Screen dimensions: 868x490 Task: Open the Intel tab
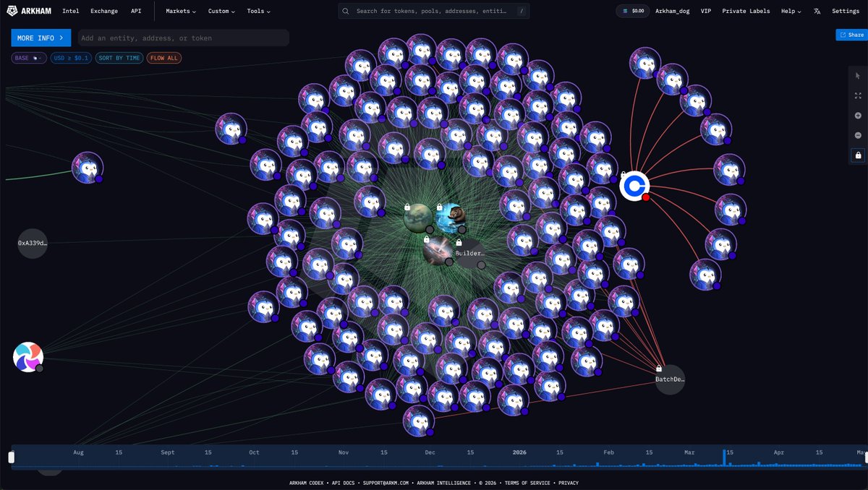[x=71, y=12]
